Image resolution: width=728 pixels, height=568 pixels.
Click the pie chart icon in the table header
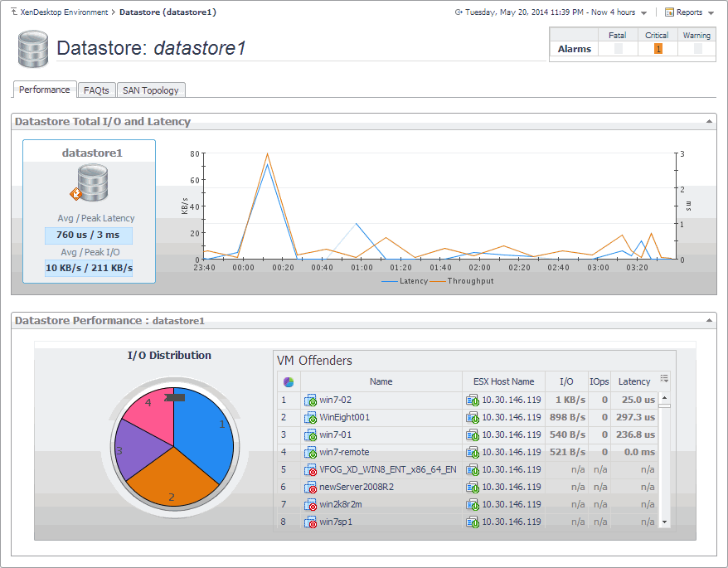pyautogui.click(x=289, y=381)
